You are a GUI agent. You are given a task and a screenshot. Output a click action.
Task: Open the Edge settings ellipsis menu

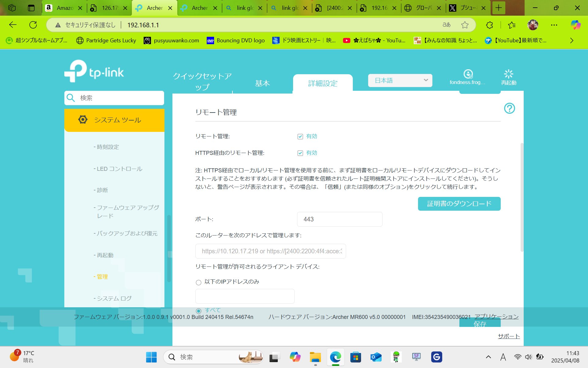tap(554, 25)
